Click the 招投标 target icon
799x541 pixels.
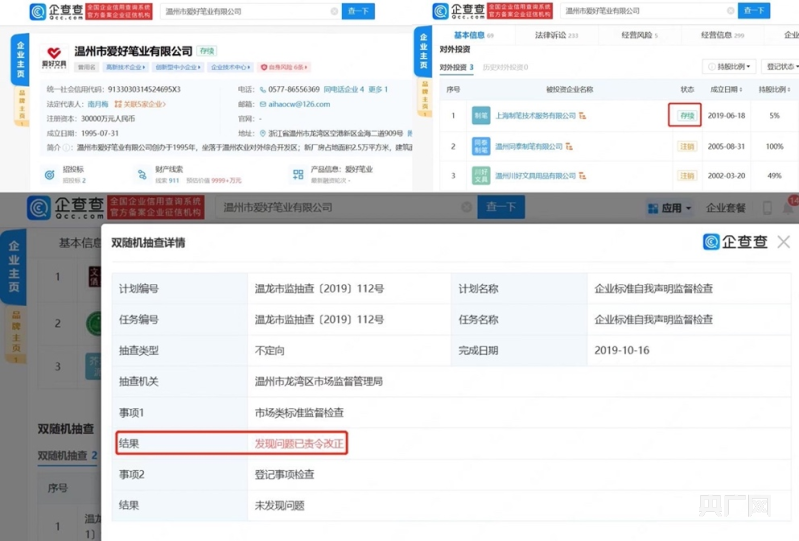coord(48,174)
